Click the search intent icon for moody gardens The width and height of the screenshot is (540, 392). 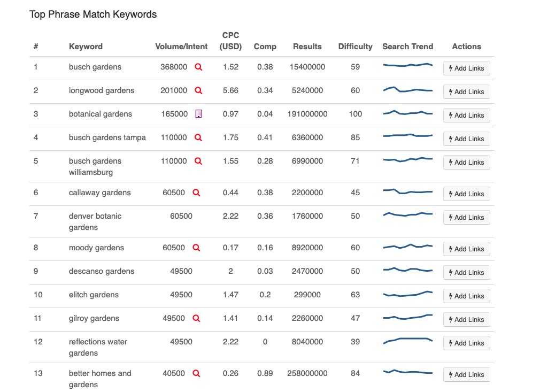pos(196,248)
